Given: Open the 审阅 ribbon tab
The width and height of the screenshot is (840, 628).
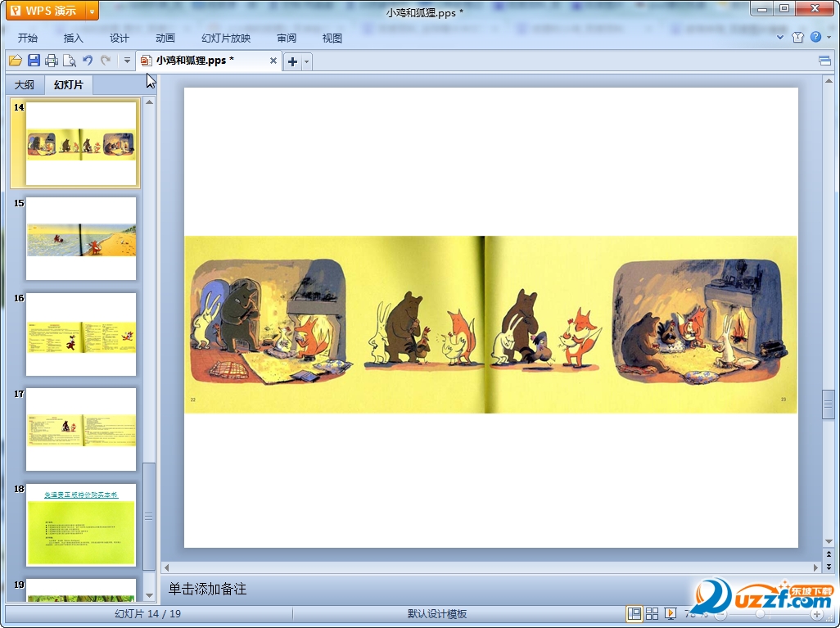Looking at the screenshot, I should point(287,38).
